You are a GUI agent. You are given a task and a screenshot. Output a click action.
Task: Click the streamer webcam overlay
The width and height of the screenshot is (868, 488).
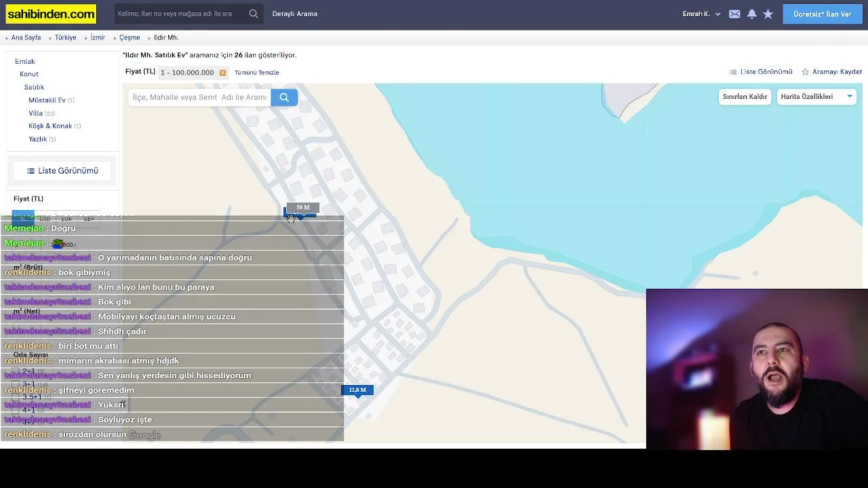click(x=757, y=369)
